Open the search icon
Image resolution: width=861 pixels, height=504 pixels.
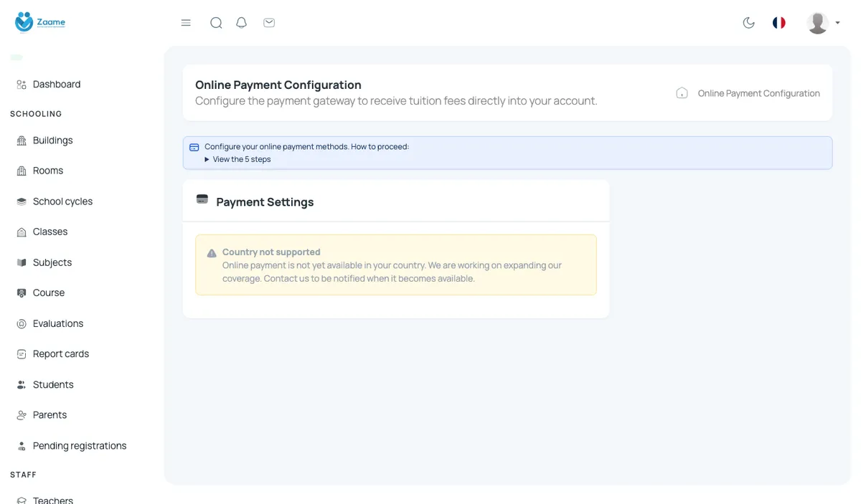[216, 23]
